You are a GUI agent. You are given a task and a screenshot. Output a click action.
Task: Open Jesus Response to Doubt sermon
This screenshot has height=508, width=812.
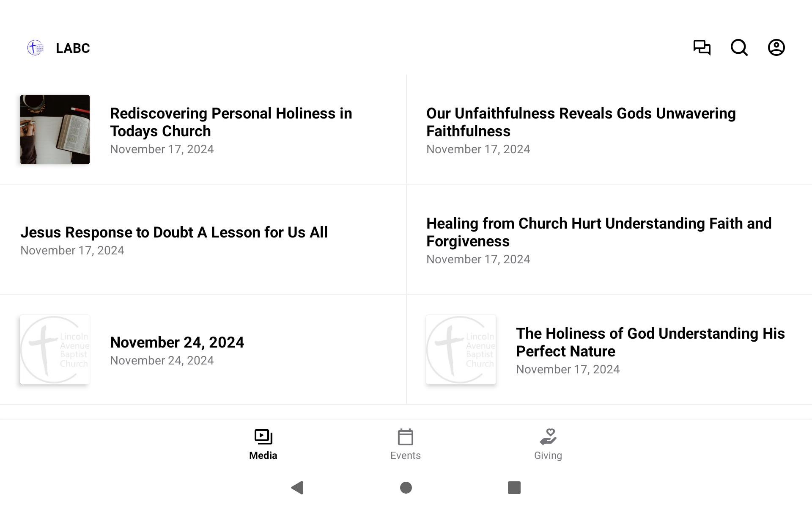click(174, 232)
